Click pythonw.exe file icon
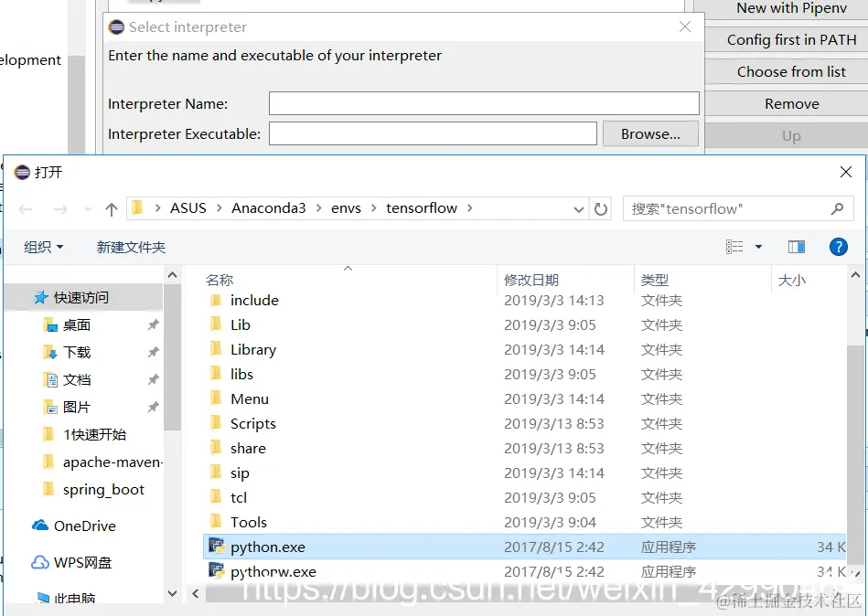Image resolution: width=868 pixels, height=616 pixels. [x=216, y=570]
